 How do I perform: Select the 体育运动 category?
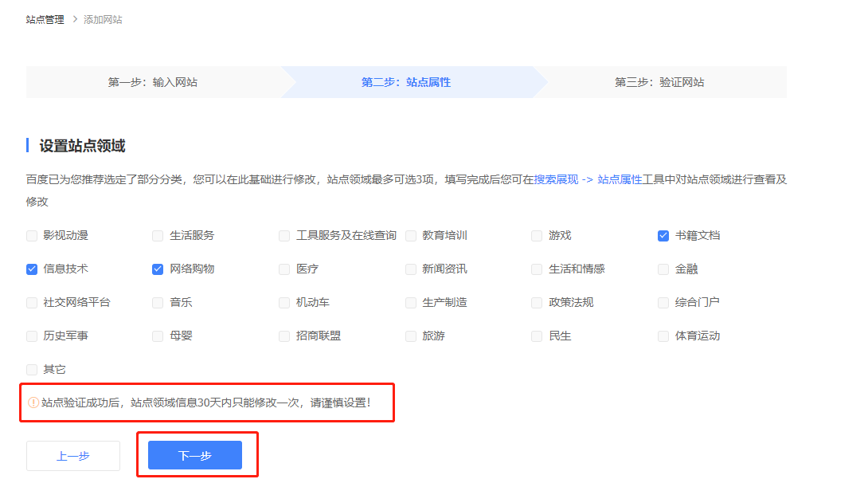pos(663,336)
